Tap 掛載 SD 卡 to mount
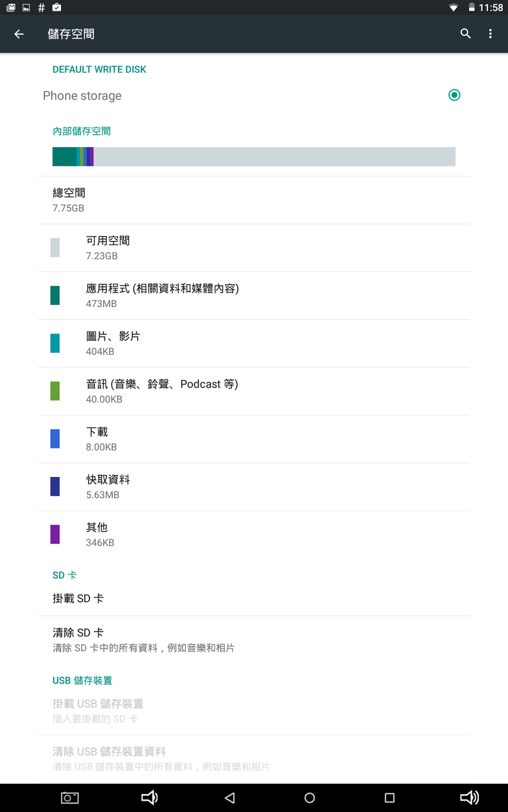 pyautogui.click(x=254, y=599)
